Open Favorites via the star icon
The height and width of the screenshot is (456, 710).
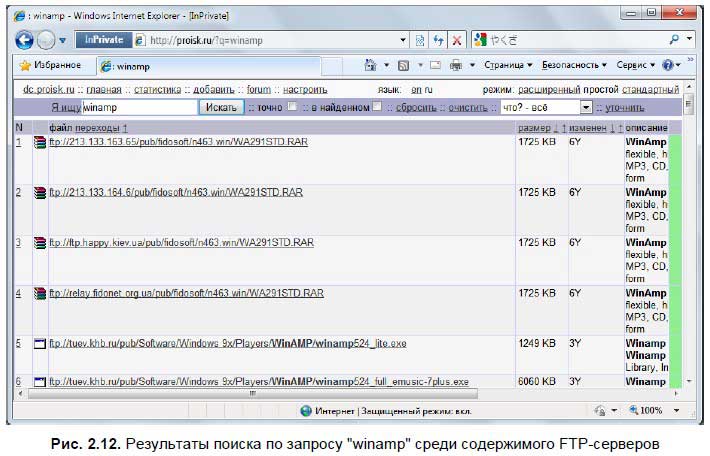[x=25, y=65]
